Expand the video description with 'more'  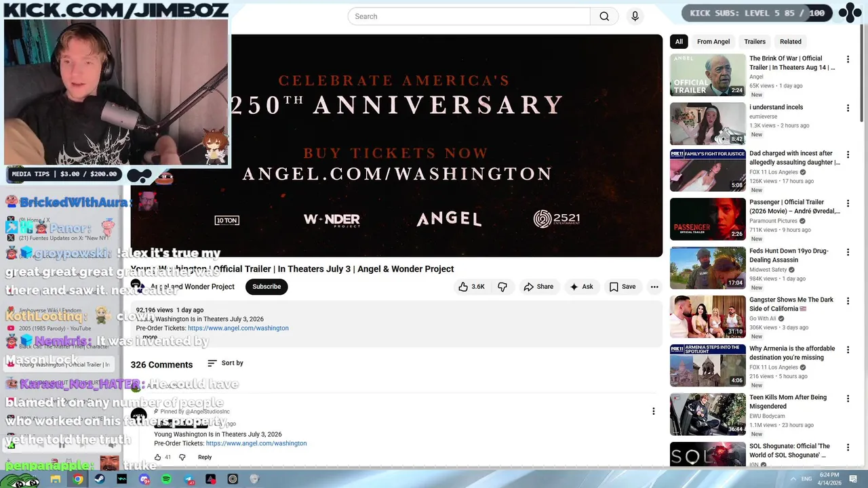click(x=150, y=337)
